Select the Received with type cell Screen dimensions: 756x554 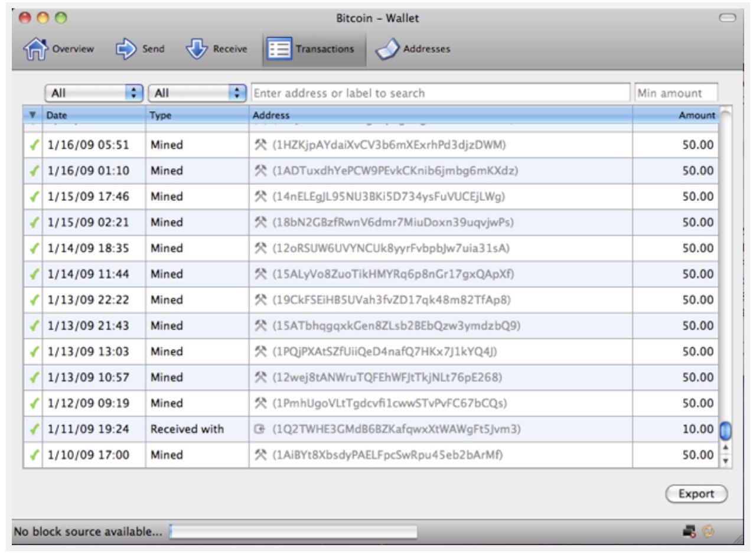pos(197,429)
